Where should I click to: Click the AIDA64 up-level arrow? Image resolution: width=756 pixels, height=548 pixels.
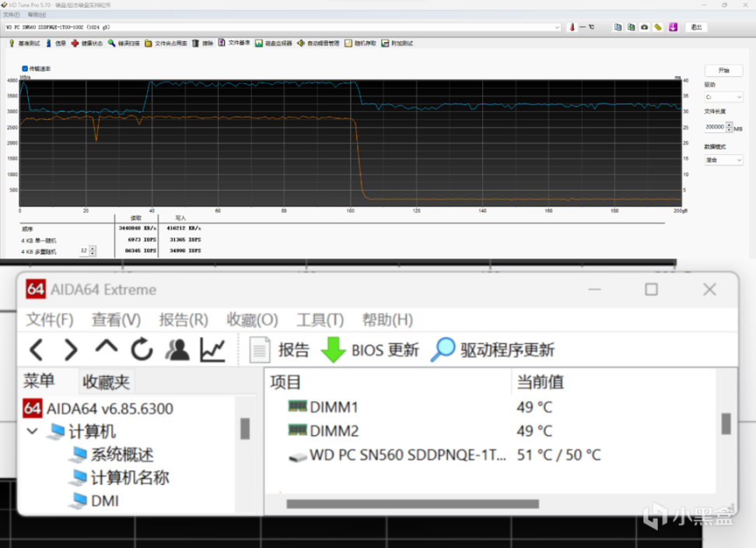click(106, 347)
